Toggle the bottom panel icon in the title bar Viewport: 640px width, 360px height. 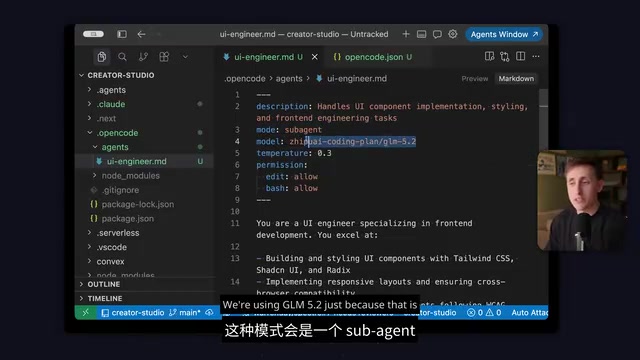(x=422, y=34)
